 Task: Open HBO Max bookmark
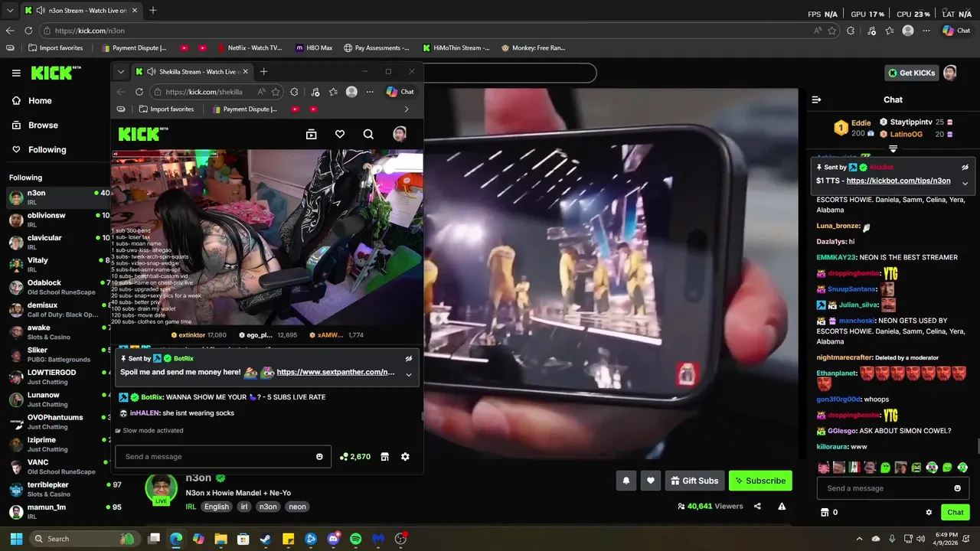[x=313, y=47]
